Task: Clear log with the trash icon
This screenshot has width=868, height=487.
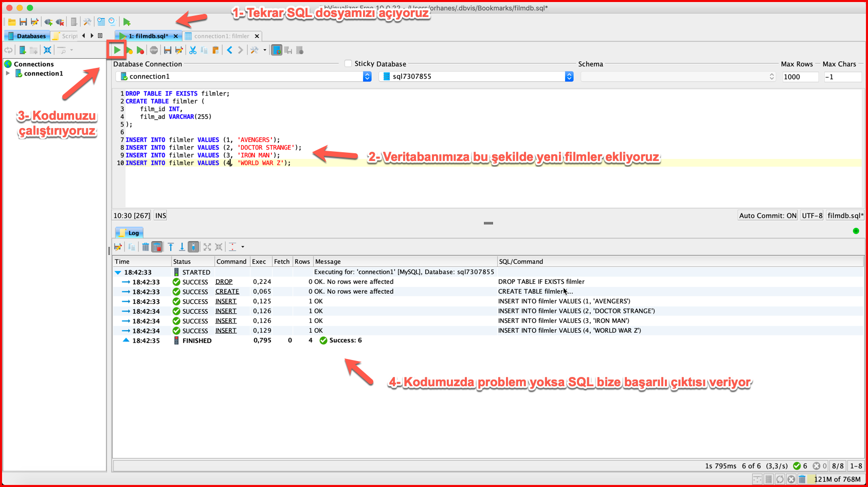Action: [146, 247]
